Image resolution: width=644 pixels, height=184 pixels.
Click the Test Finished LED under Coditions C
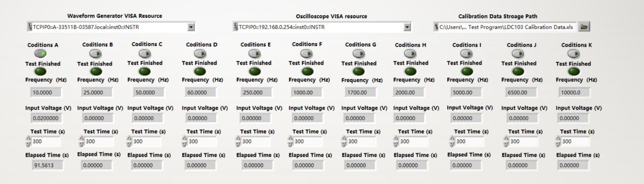[x=144, y=71]
